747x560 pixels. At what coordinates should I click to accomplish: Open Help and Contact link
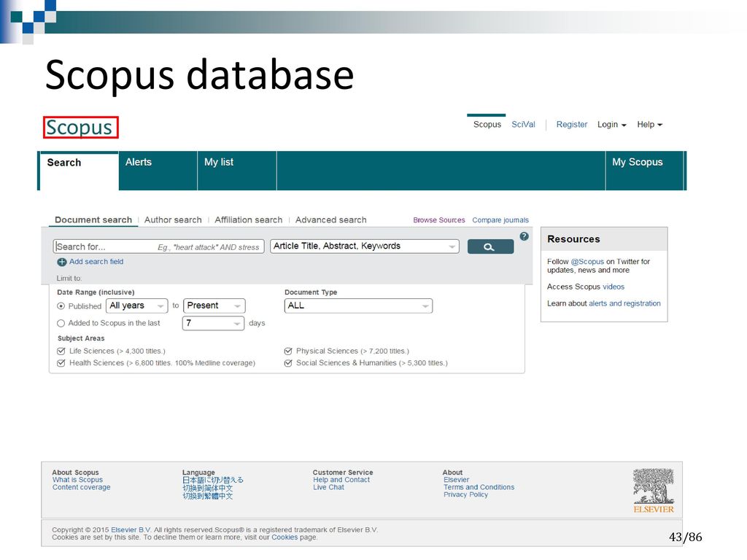click(x=341, y=480)
